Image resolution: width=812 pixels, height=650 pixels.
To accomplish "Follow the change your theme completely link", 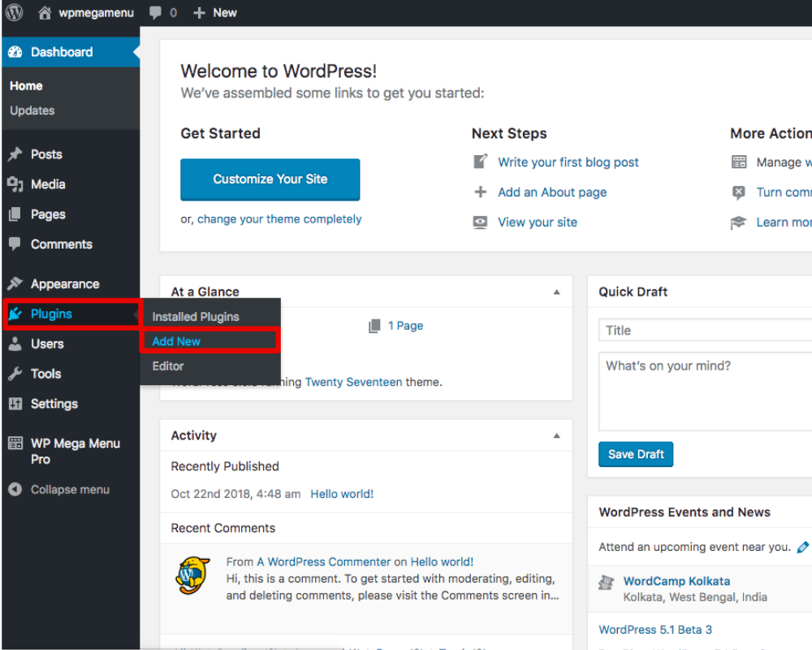I will coord(279,219).
